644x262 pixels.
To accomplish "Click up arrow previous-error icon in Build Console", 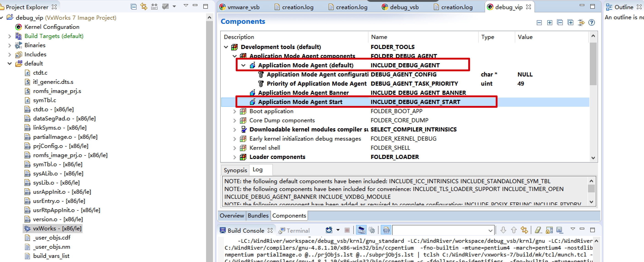I will point(514,230).
